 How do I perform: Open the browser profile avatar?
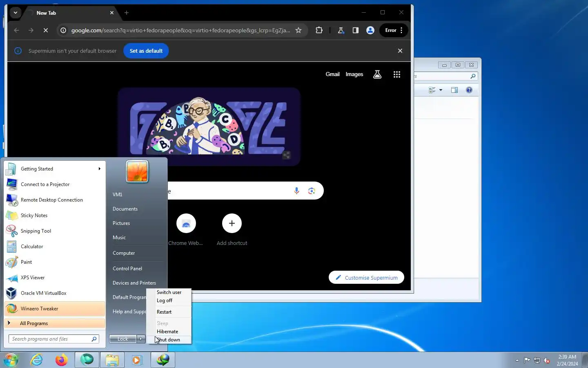(x=370, y=30)
